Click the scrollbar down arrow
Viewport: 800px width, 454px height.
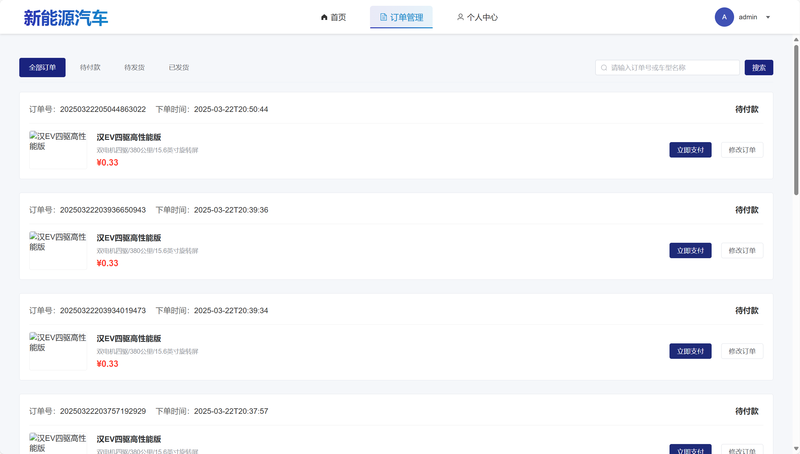tap(796, 449)
